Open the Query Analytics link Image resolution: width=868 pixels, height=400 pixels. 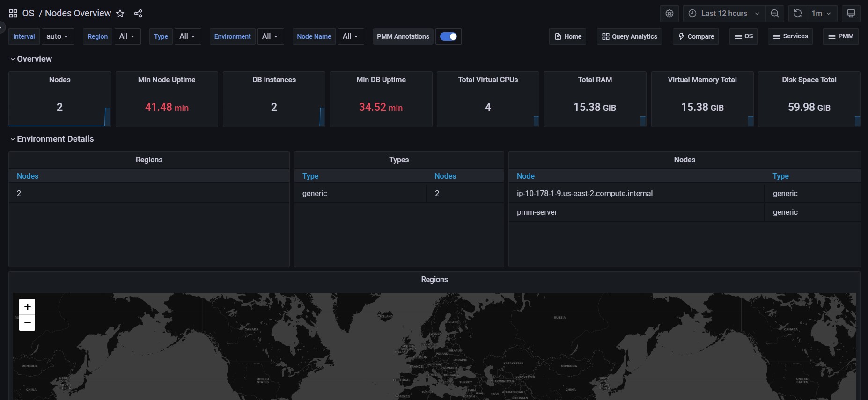(629, 36)
